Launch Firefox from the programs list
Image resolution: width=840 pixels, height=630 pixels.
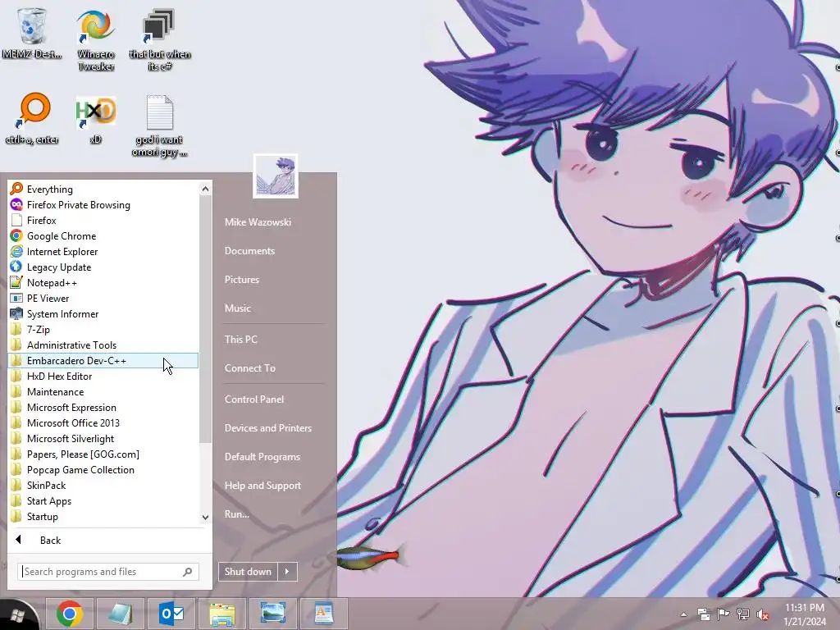[x=103, y=220]
